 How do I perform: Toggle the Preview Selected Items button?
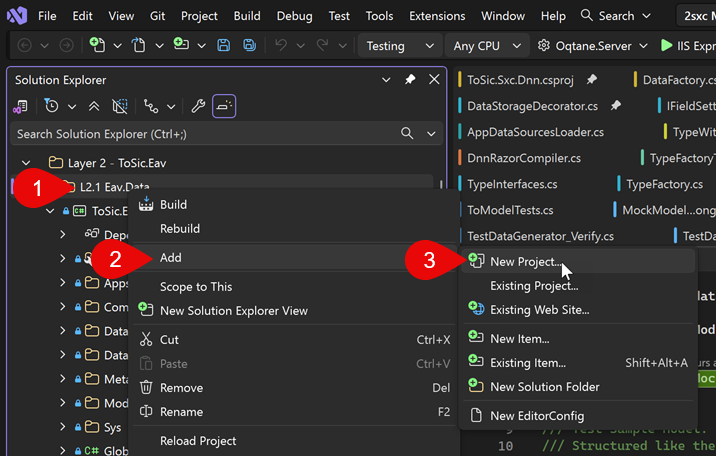[x=224, y=106]
